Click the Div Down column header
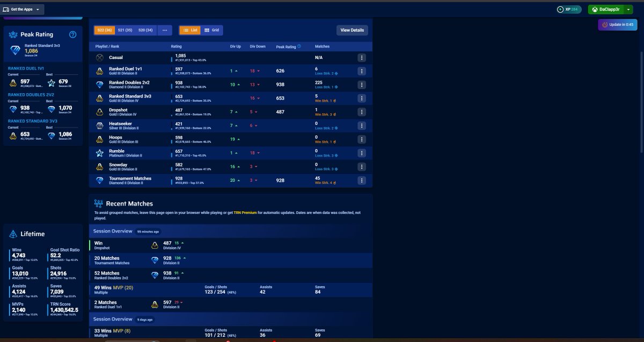The height and width of the screenshot is (342, 644). [x=258, y=47]
